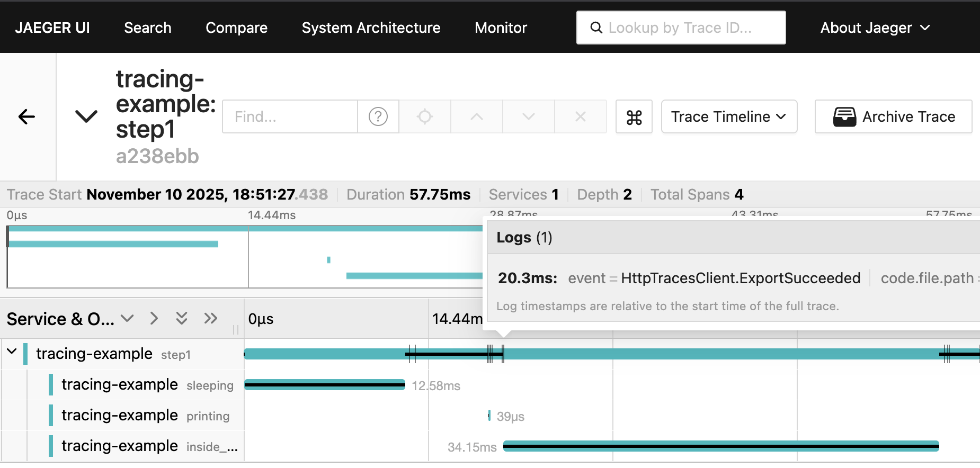The width and height of the screenshot is (980, 468).
Task: Navigate to System Architecture
Action: coord(371,28)
